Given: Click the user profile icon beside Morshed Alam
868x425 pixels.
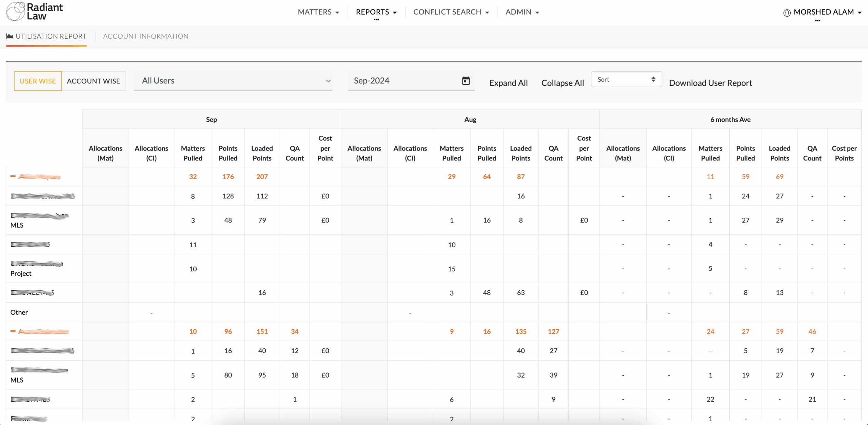Looking at the screenshot, I should 787,13.
